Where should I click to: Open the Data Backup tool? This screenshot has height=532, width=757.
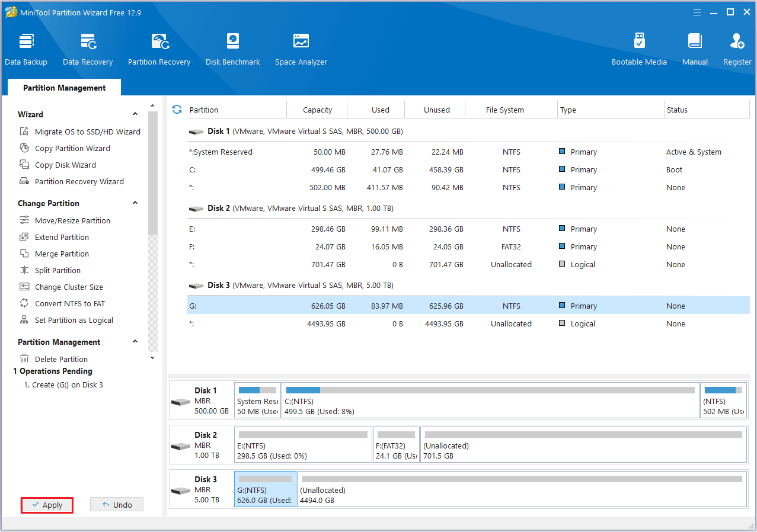[26, 47]
